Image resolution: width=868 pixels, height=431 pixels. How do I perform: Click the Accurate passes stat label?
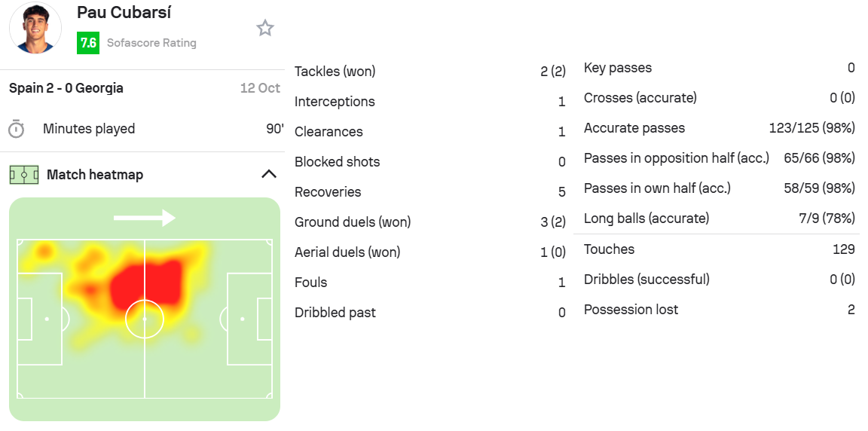pyautogui.click(x=634, y=128)
